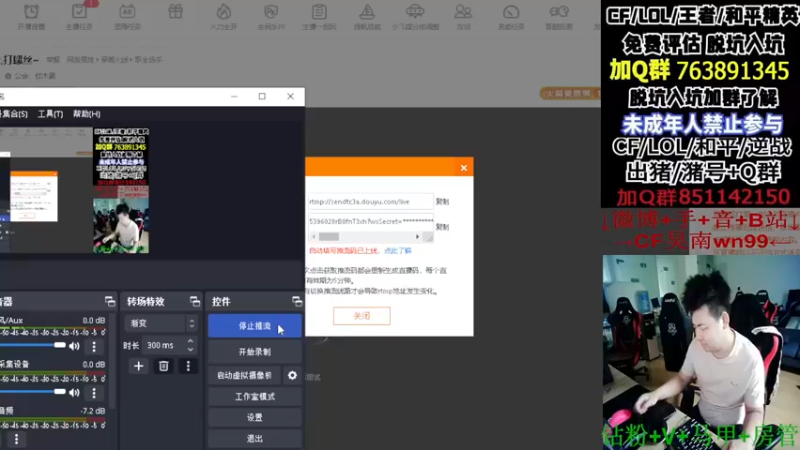Click the 开始录制 start recording button
Viewport: 800px width, 450px height.
click(255, 352)
